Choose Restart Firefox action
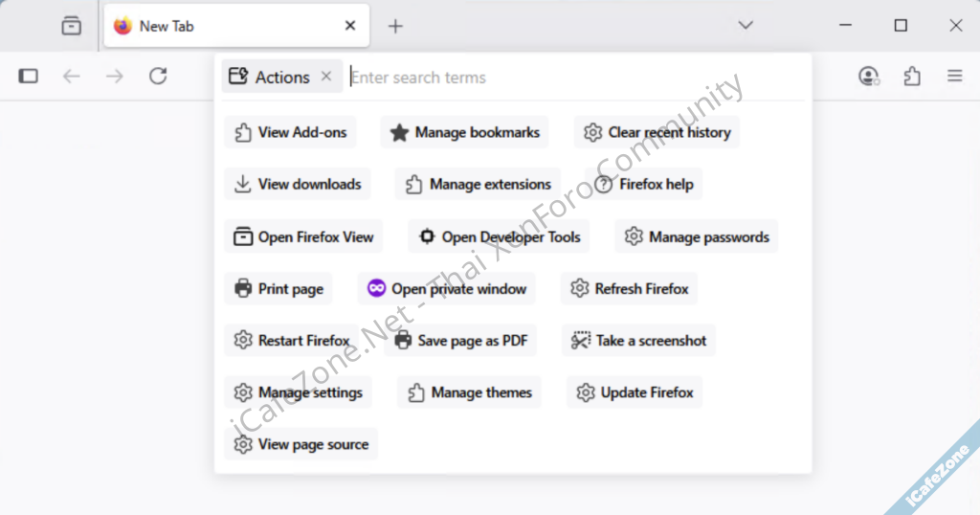 pyautogui.click(x=291, y=340)
